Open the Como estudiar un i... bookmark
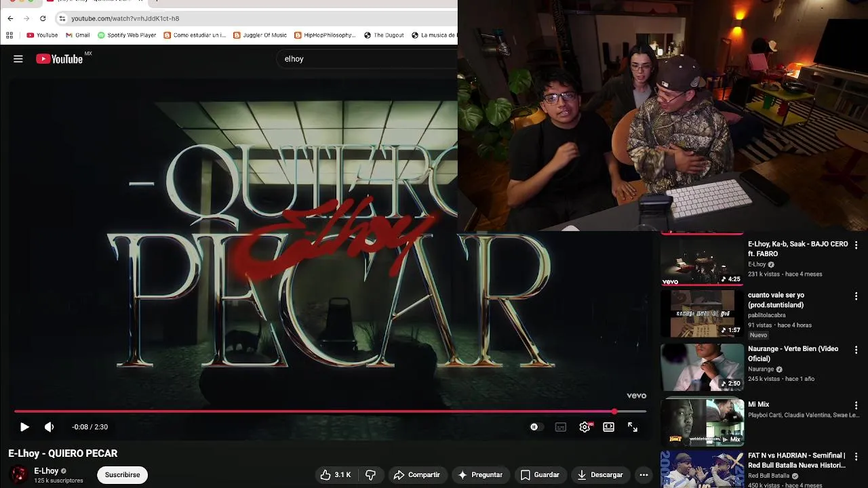868x488 pixels. tap(195, 35)
